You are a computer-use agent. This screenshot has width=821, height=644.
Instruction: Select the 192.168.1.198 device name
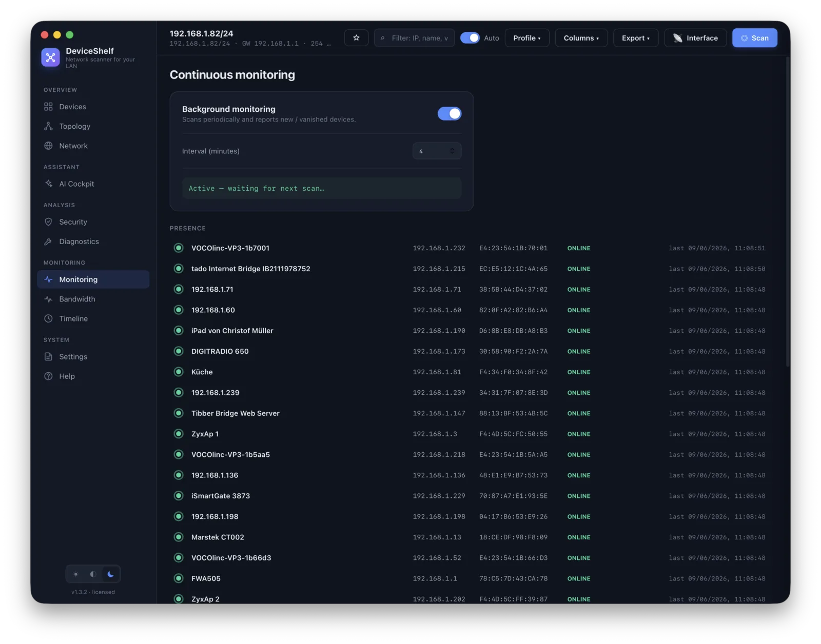pos(215,517)
